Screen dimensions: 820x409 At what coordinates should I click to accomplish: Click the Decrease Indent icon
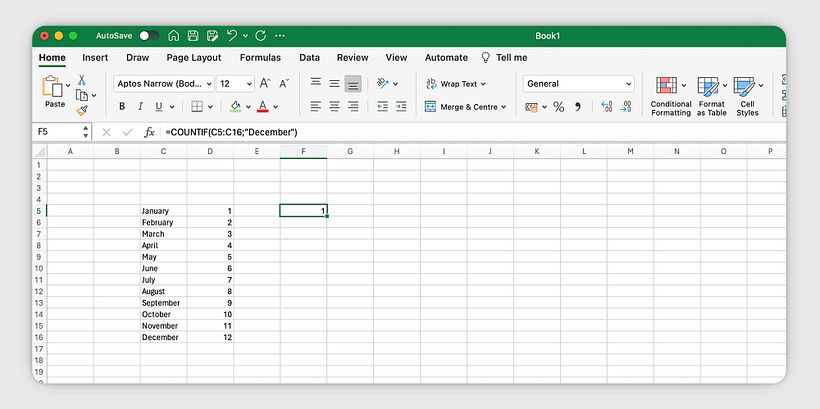tap(383, 107)
